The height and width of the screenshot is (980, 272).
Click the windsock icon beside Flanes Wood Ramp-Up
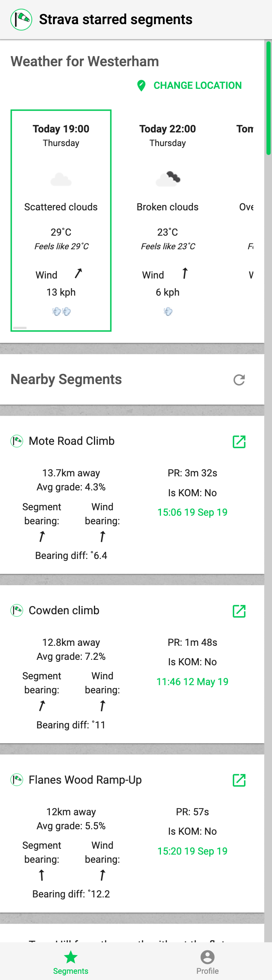pos(17,780)
